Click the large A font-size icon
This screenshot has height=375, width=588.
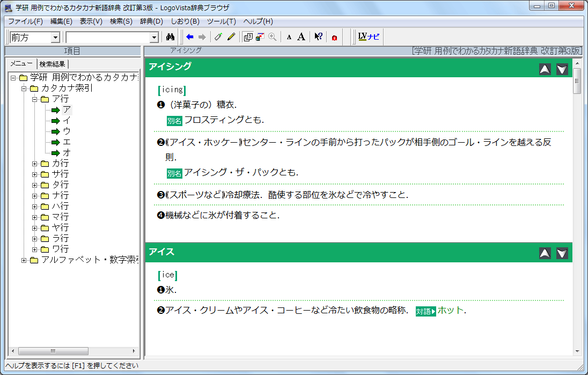(302, 37)
